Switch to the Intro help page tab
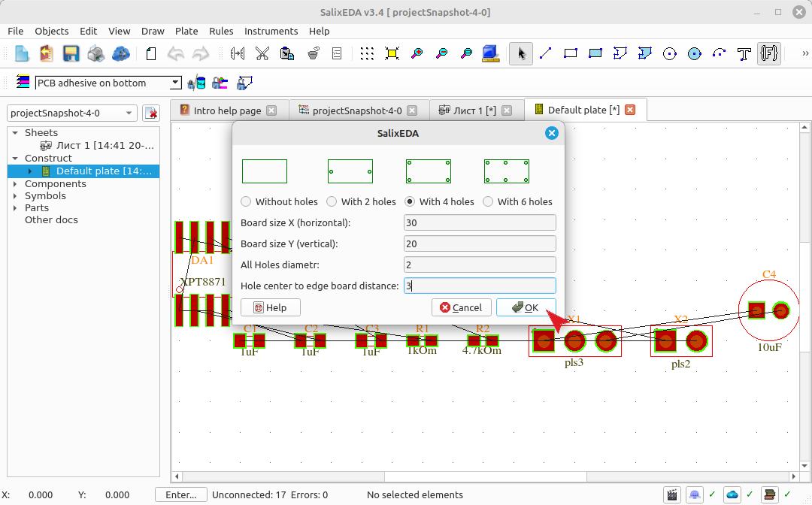The height and width of the screenshot is (505, 812). pos(227,110)
